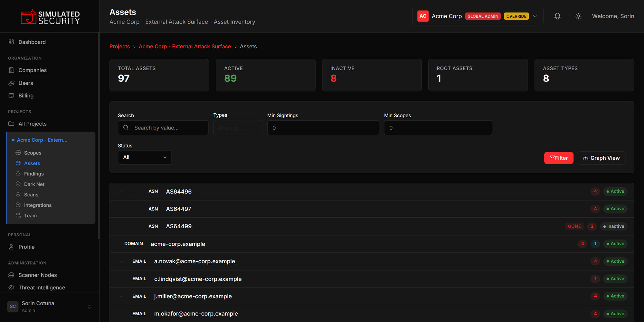
Task: Open the Acme Corp - Extern... project item
Action: coord(42,140)
